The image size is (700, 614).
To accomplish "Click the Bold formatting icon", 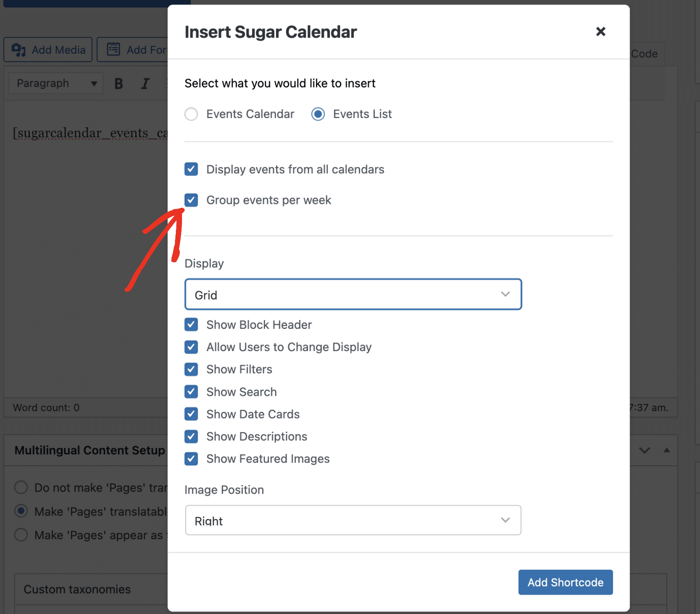I will [119, 84].
